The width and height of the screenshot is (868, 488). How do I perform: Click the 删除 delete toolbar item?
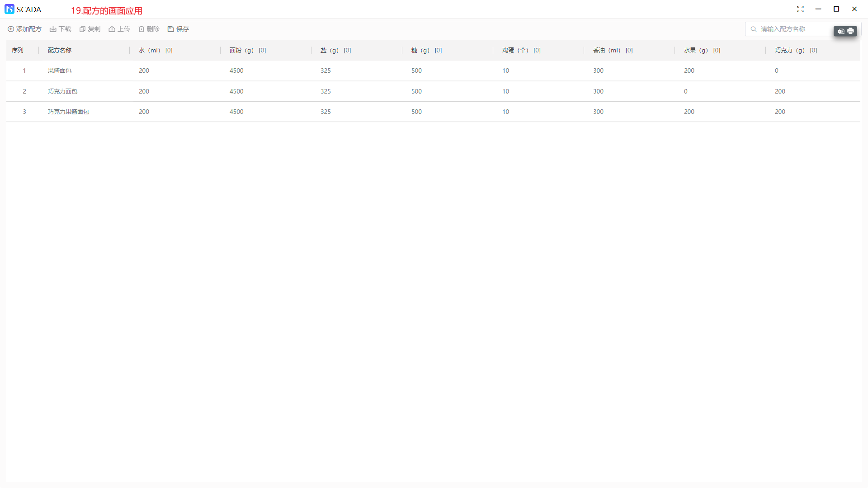point(149,29)
